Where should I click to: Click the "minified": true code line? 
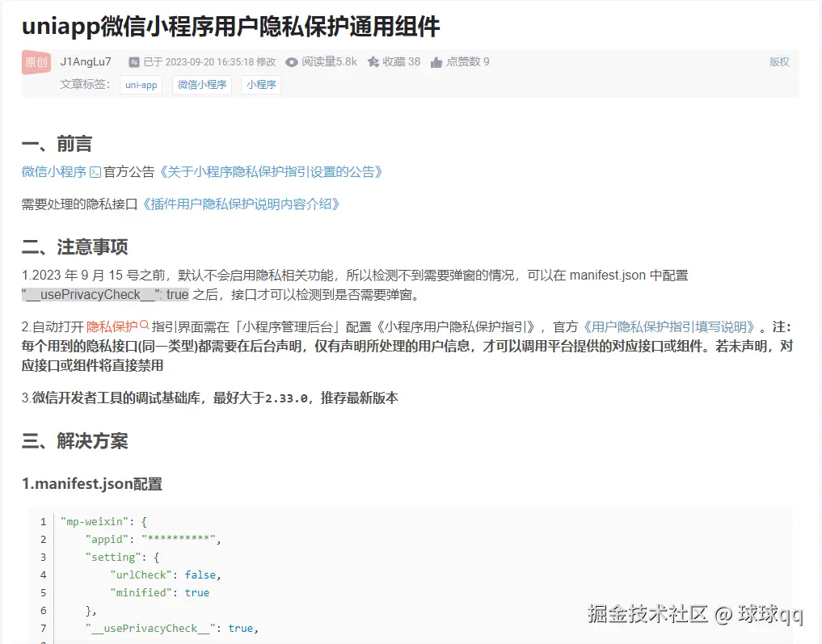159,592
